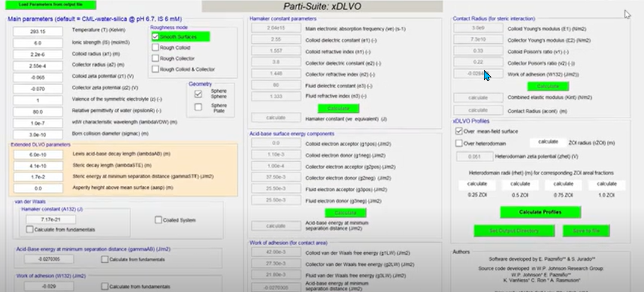The image size is (644, 292).
Task: Enable the Coated System checkbox
Action: coord(159,220)
